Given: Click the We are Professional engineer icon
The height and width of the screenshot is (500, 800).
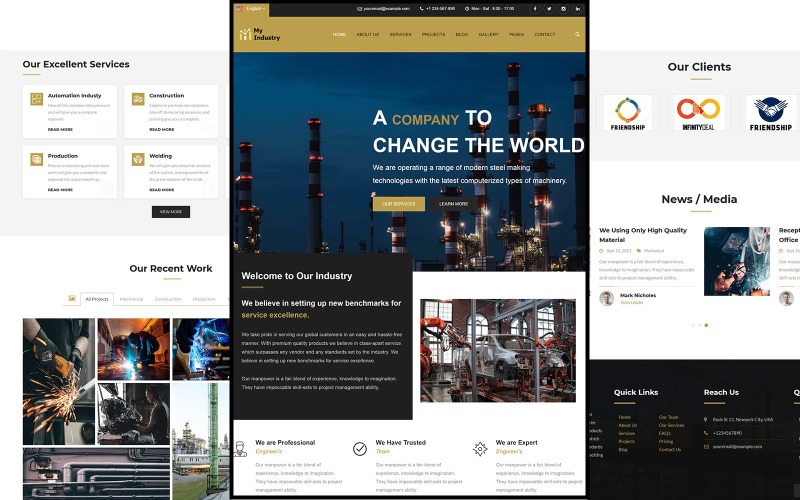Looking at the screenshot, I should (x=240, y=449).
